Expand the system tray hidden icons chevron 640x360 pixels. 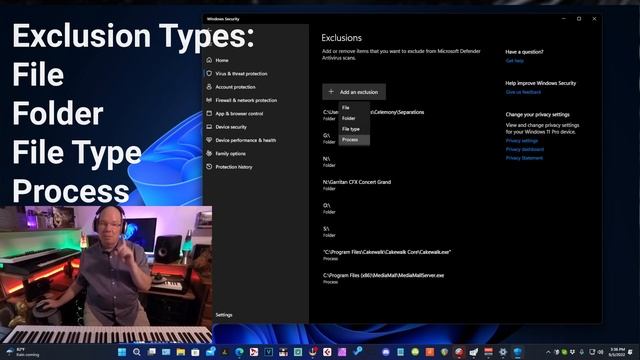548,352
